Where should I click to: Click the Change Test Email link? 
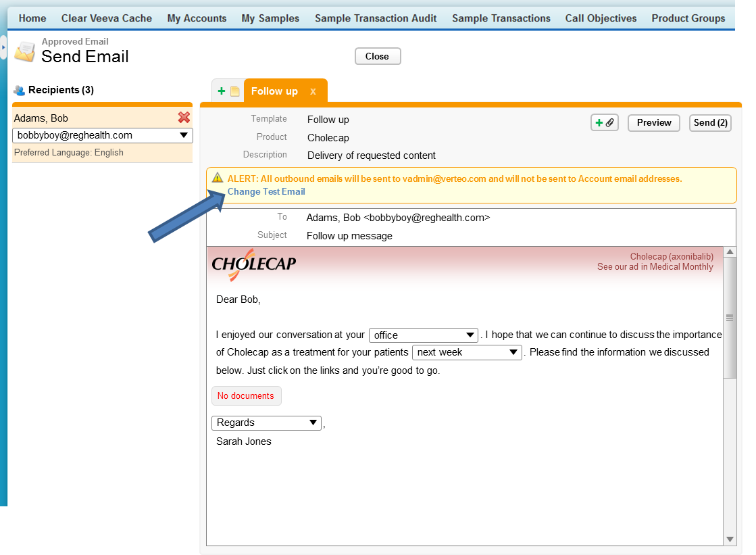266,191
